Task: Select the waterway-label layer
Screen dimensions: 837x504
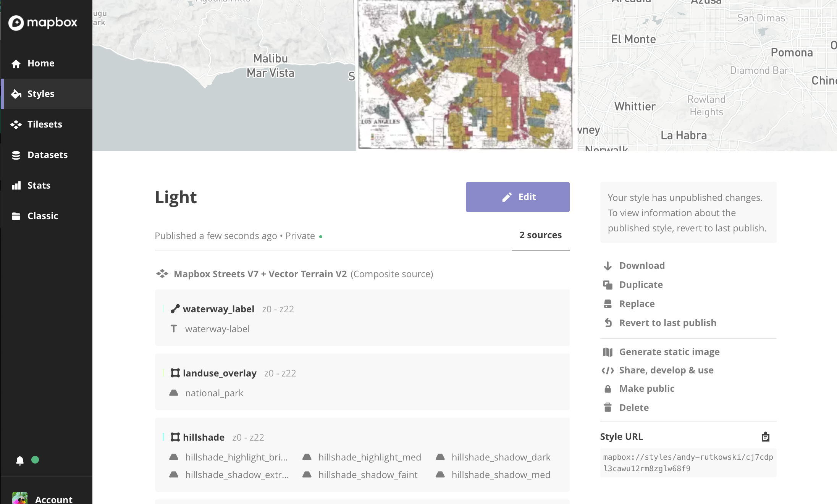Action: click(217, 329)
